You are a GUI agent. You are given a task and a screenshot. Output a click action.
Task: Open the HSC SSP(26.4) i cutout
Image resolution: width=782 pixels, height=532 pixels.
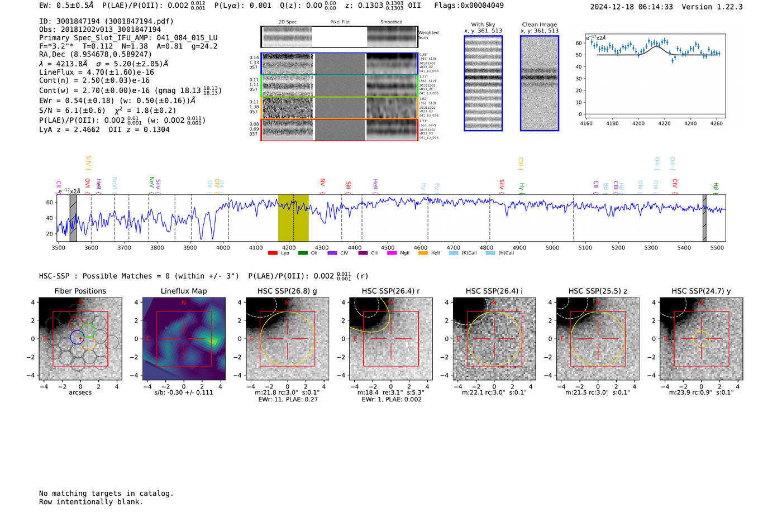coord(494,339)
